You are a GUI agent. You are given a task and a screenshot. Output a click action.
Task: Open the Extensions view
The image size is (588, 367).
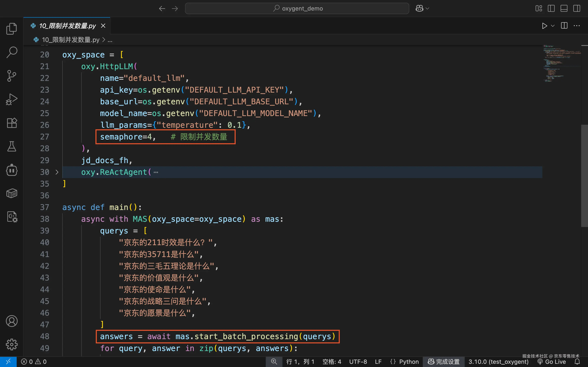11,123
